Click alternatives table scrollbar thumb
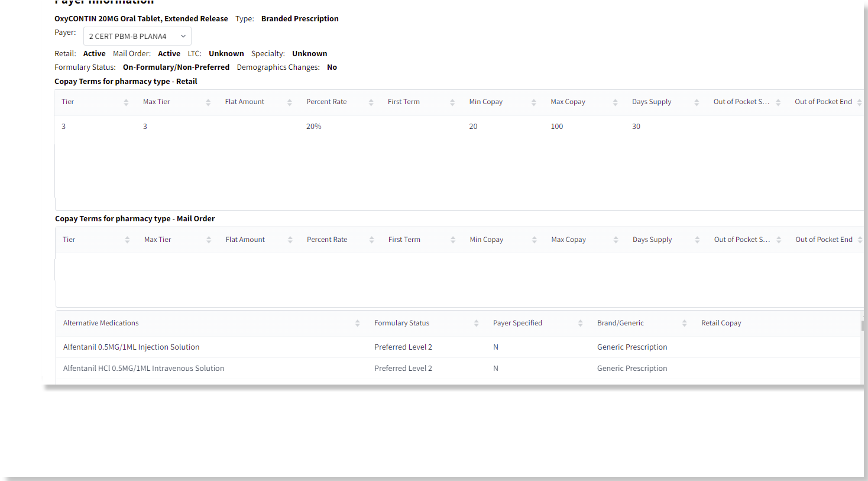 pyautogui.click(x=863, y=325)
